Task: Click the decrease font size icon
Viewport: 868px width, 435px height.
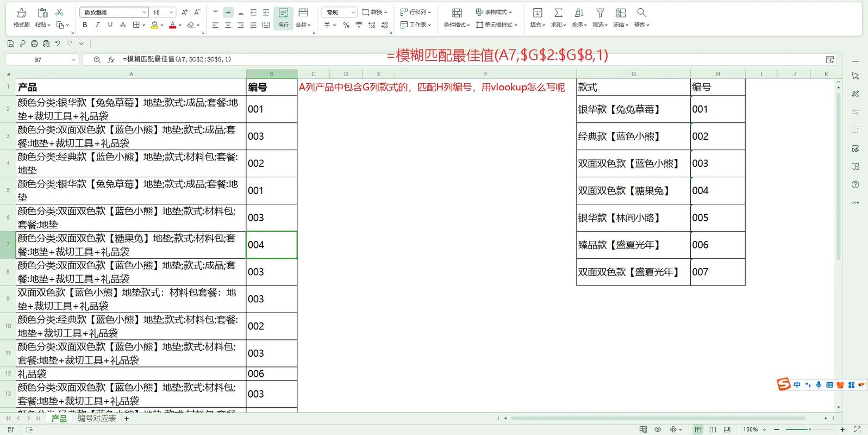Action: [197, 12]
